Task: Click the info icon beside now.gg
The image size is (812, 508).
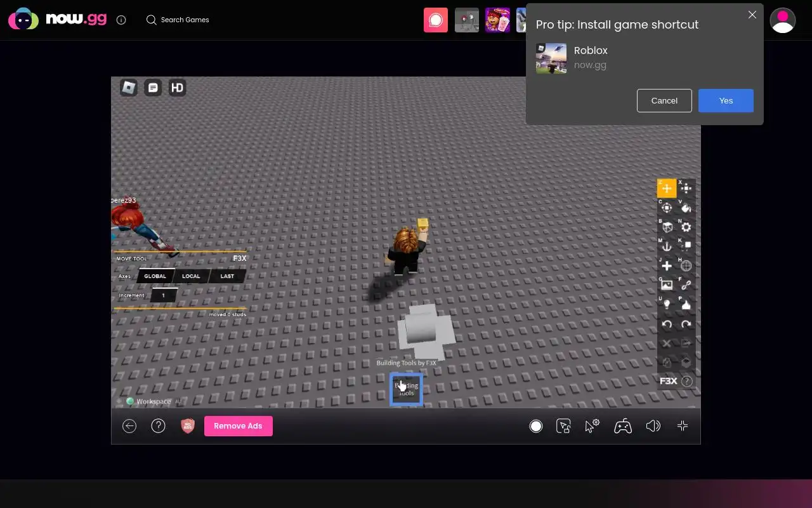Action: pos(121,20)
